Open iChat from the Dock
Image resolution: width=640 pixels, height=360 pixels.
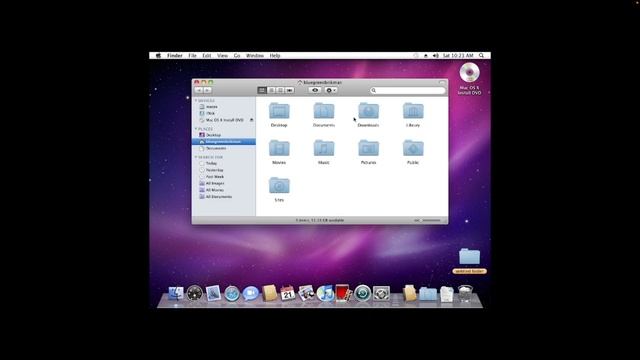pyautogui.click(x=251, y=293)
